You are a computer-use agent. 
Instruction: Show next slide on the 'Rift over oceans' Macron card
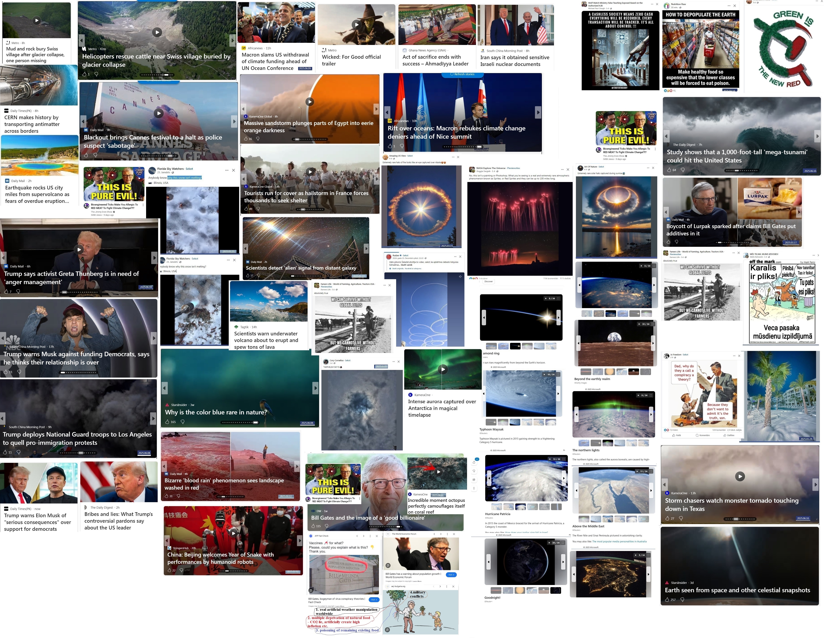point(538,112)
